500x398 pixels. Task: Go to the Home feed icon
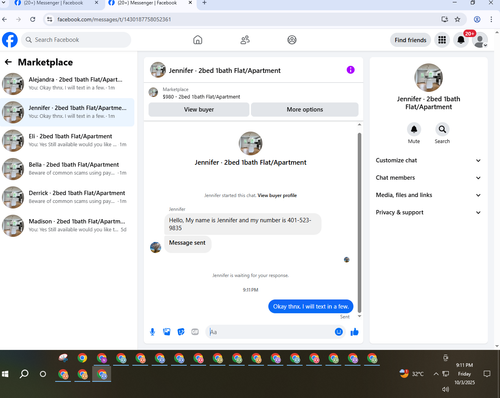click(198, 40)
